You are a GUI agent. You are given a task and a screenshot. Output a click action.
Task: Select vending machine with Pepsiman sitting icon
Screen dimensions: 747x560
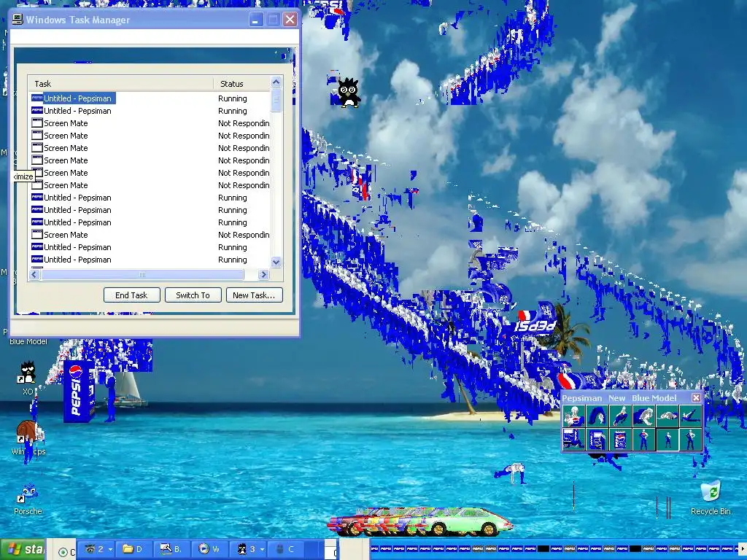573,439
